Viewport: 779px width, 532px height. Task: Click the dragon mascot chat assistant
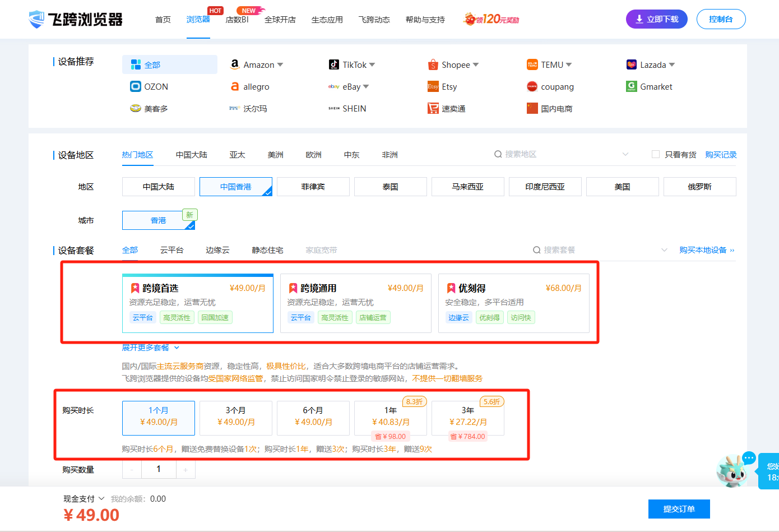click(732, 470)
